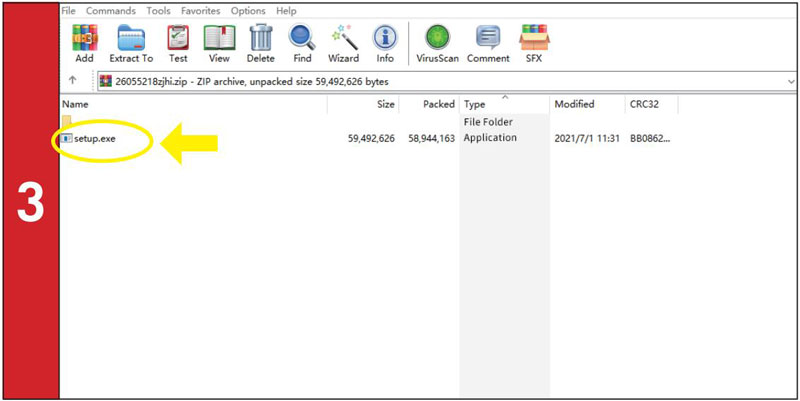Open the File menu
This screenshot has height=401, width=800.
point(69,11)
